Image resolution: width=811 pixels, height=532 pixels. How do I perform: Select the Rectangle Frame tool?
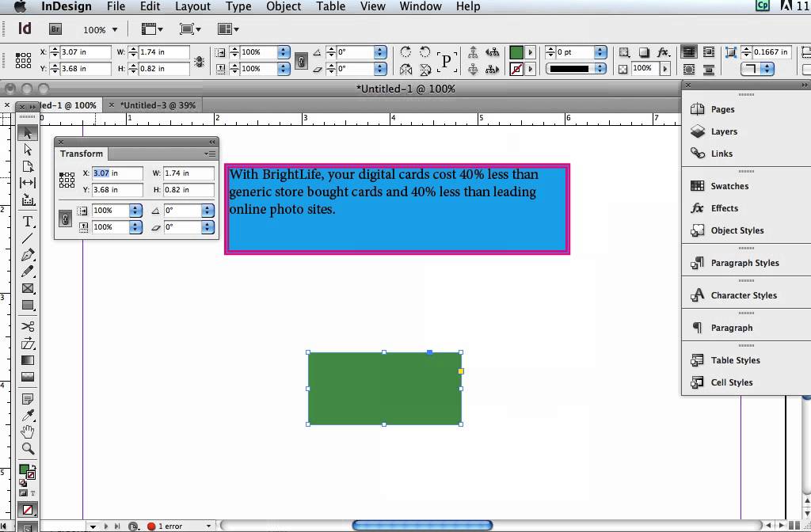click(28, 288)
